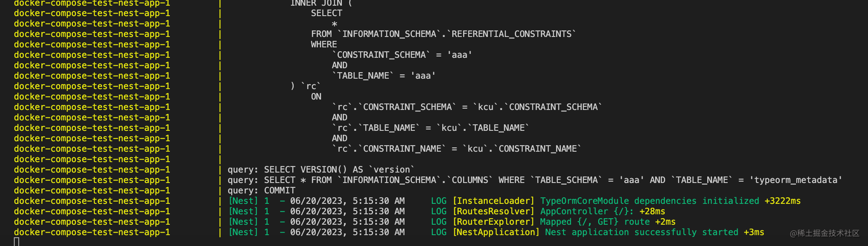
Task: Click the 稀土掘金技术社区 watermark
Action: click(824, 233)
